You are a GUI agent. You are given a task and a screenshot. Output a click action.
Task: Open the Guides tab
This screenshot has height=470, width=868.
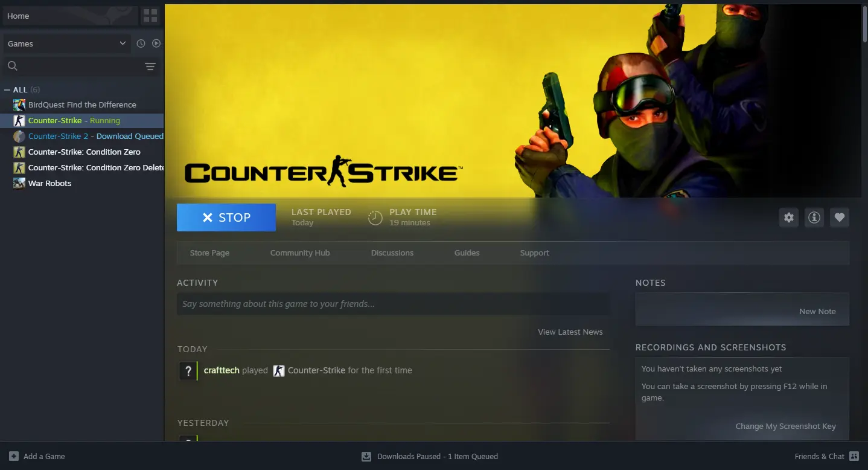pyautogui.click(x=467, y=253)
